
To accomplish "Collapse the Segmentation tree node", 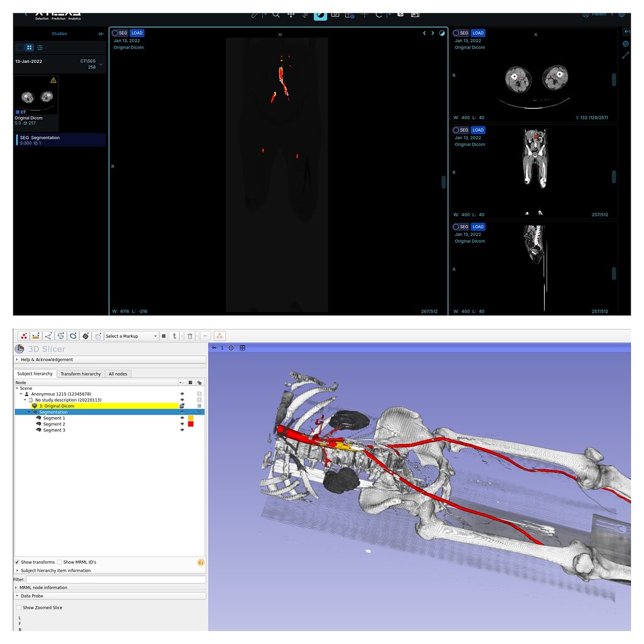I will [28, 412].
